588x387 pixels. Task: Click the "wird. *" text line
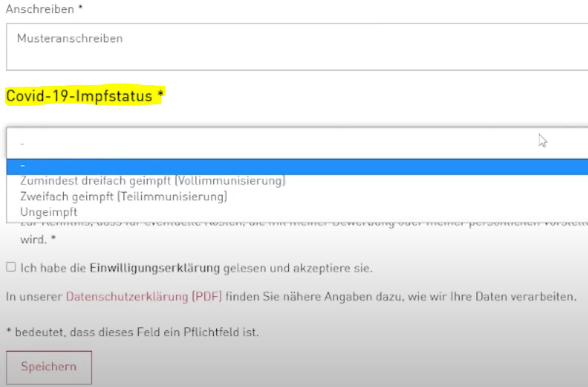coord(38,239)
